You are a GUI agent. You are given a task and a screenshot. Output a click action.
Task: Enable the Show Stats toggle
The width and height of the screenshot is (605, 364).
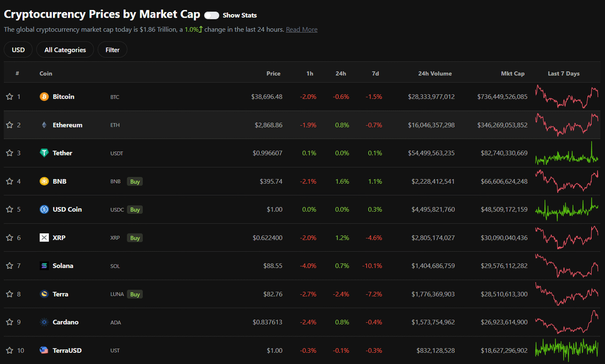click(x=212, y=16)
